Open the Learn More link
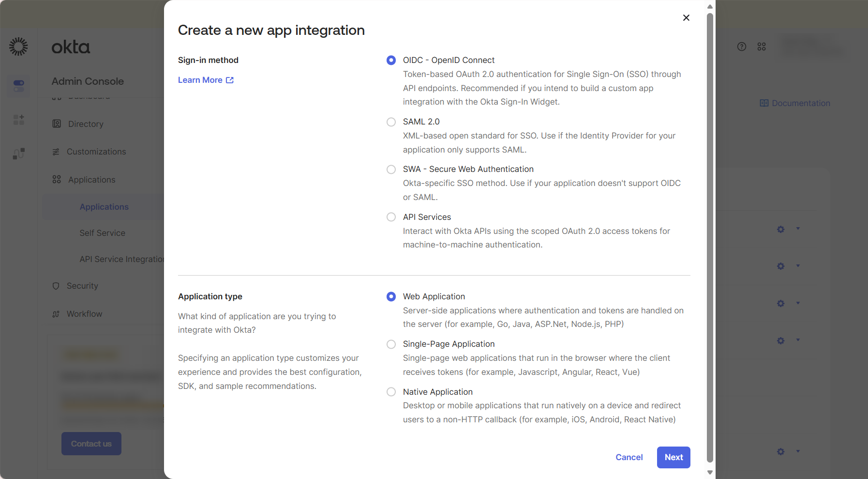 [206, 80]
